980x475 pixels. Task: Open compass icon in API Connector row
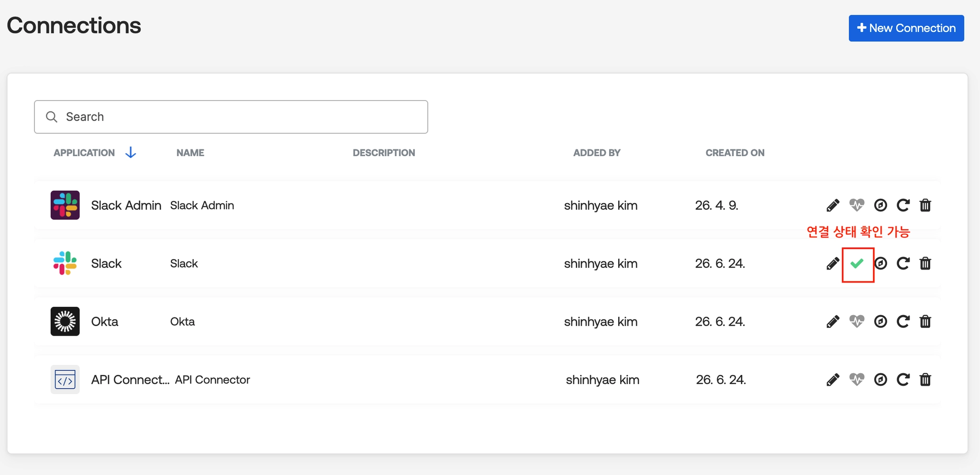pyautogui.click(x=880, y=380)
